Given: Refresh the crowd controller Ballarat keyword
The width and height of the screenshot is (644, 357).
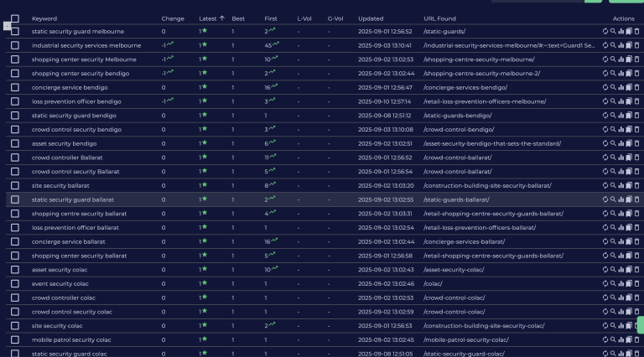Looking at the screenshot, I should tap(605, 158).
